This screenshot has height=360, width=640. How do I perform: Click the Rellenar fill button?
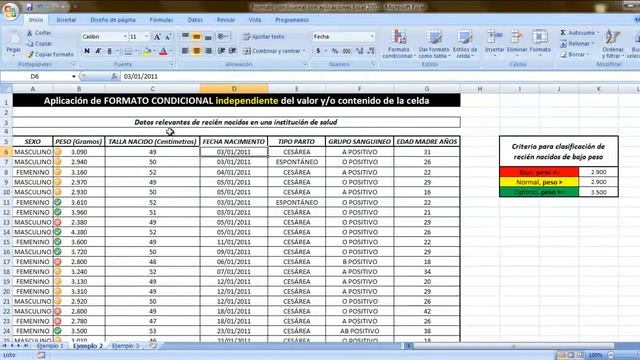[x=577, y=43]
